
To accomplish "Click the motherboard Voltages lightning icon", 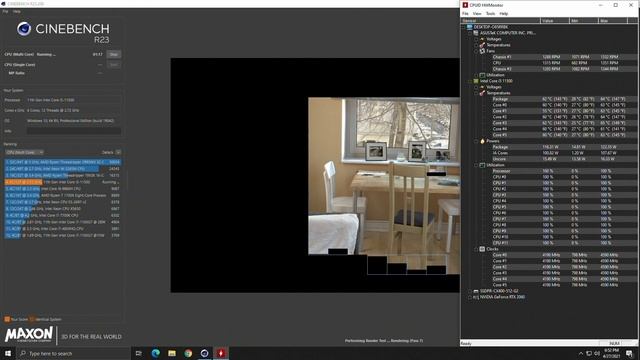I will [482, 39].
